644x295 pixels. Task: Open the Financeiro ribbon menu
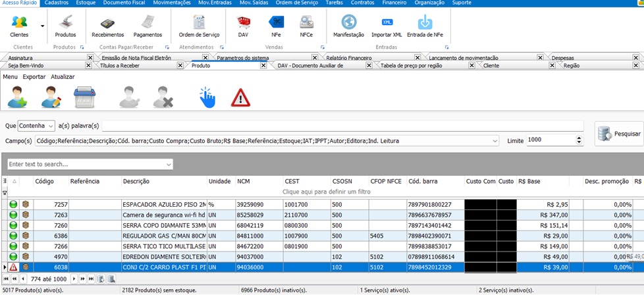(393, 3)
